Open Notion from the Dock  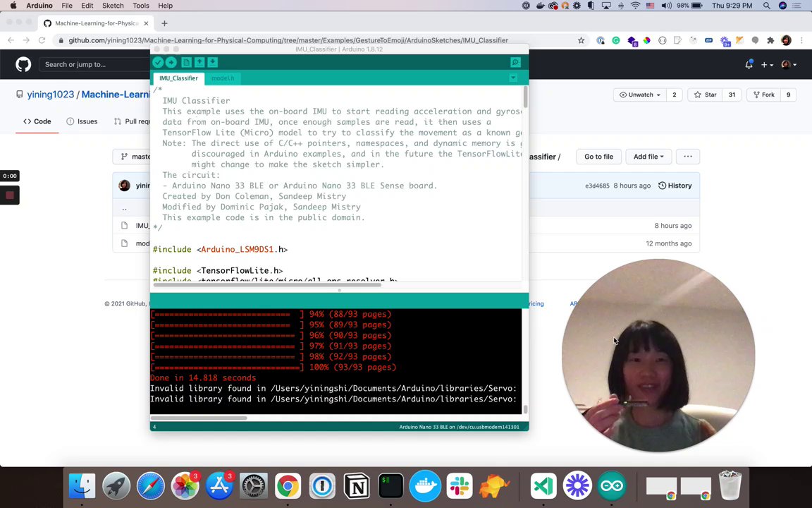click(x=356, y=485)
